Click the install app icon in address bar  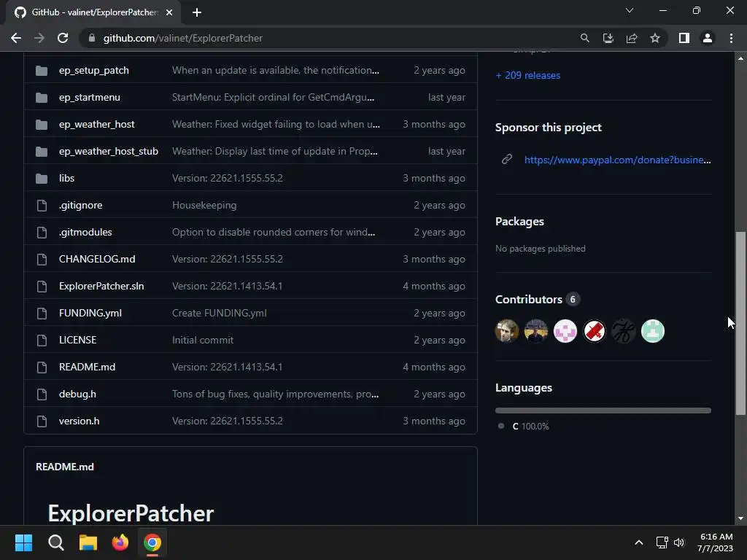pos(608,38)
